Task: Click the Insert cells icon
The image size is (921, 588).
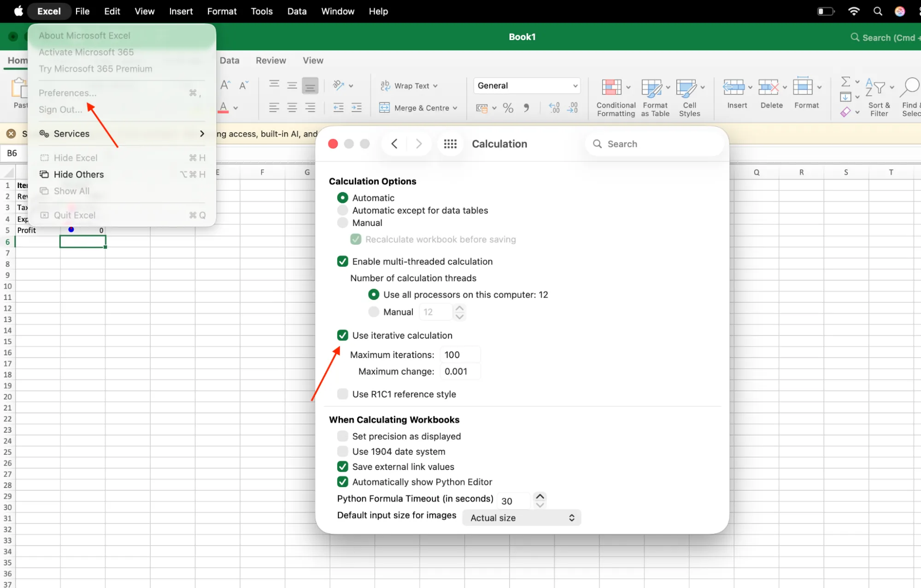Action: coord(733,87)
